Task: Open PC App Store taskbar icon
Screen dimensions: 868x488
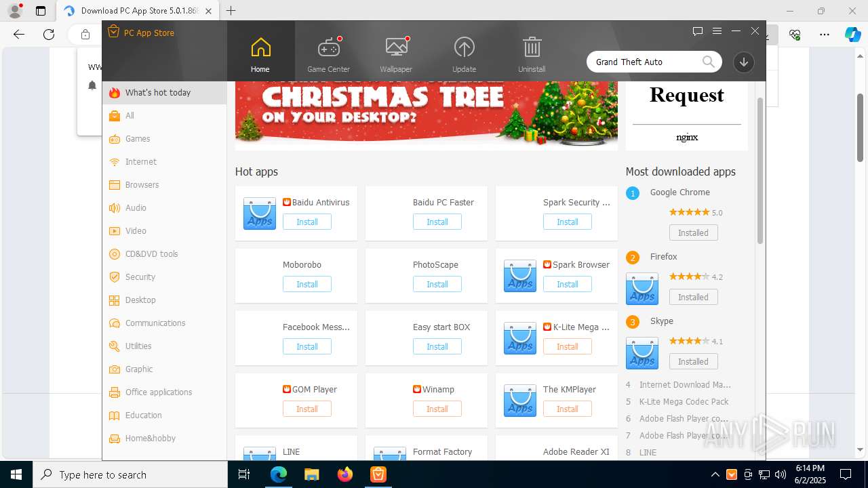Action: [x=378, y=474]
